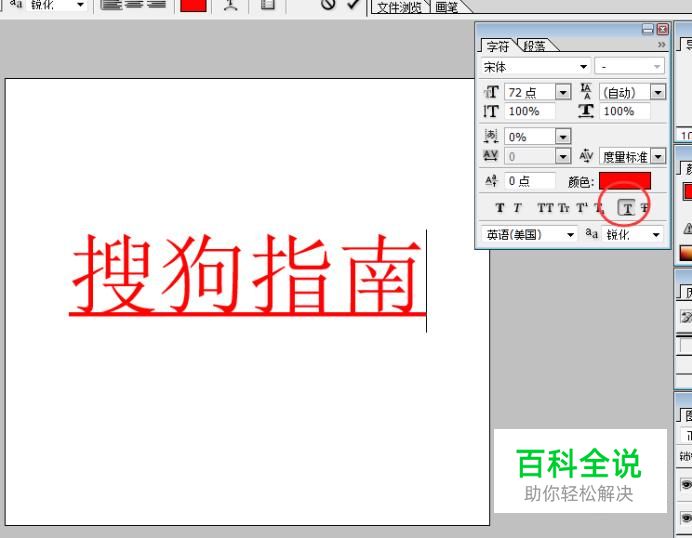This screenshot has width=692, height=538.
Task: Click the (自动) leading field
Action: 624,92
